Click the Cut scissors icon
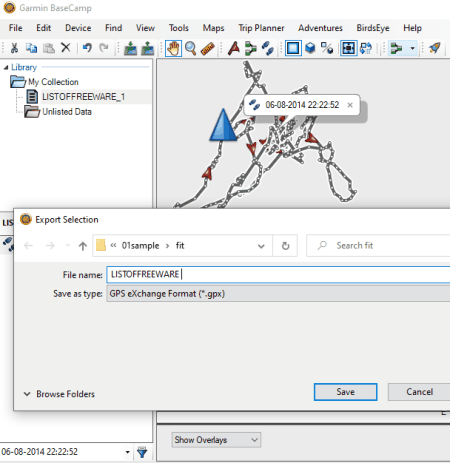The width and height of the screenshot is (450, 463). tap(14, 48)
